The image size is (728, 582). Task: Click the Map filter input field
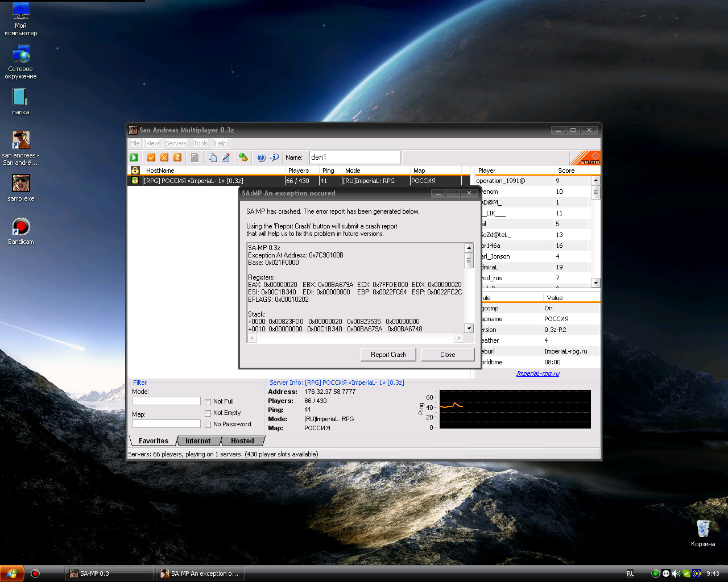[x=166, y=424]
